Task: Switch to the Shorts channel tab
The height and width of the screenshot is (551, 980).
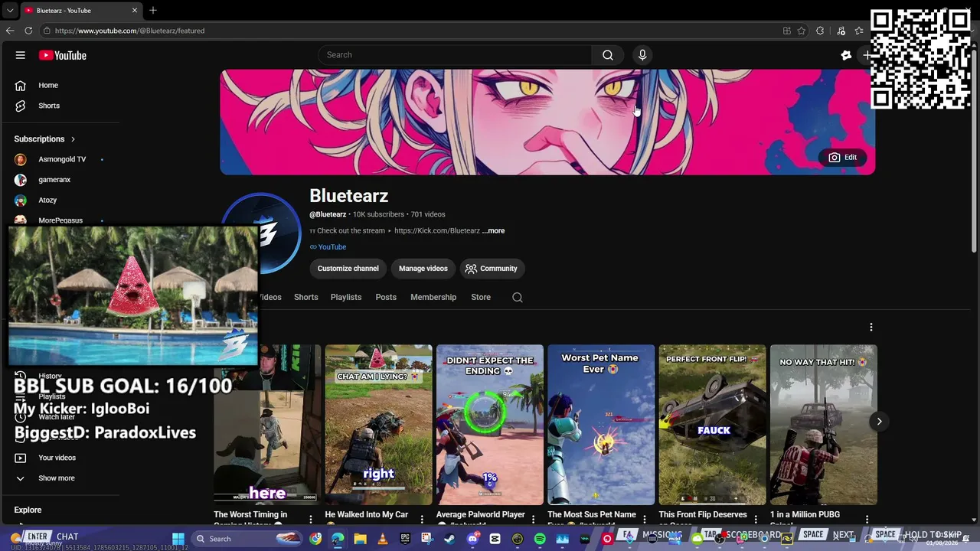Action: tap(305, 297)
